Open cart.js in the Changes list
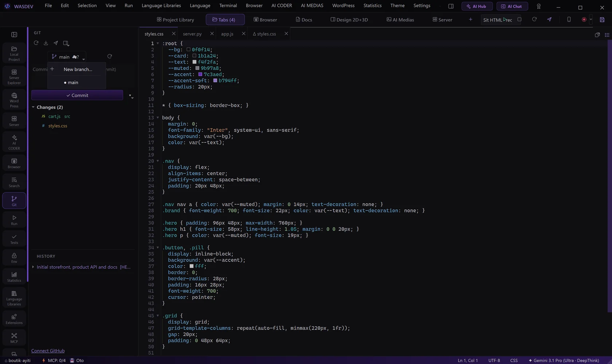 pos(55,116)
